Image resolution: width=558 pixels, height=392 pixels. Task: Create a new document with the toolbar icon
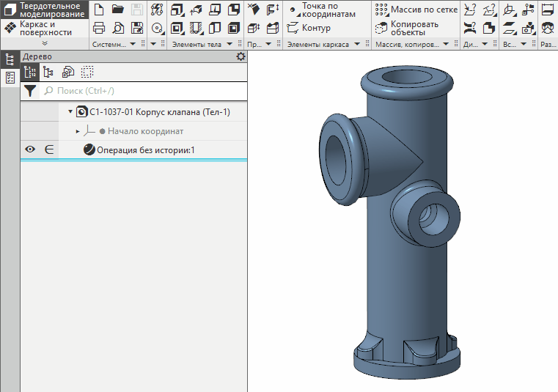click(99, 10)
